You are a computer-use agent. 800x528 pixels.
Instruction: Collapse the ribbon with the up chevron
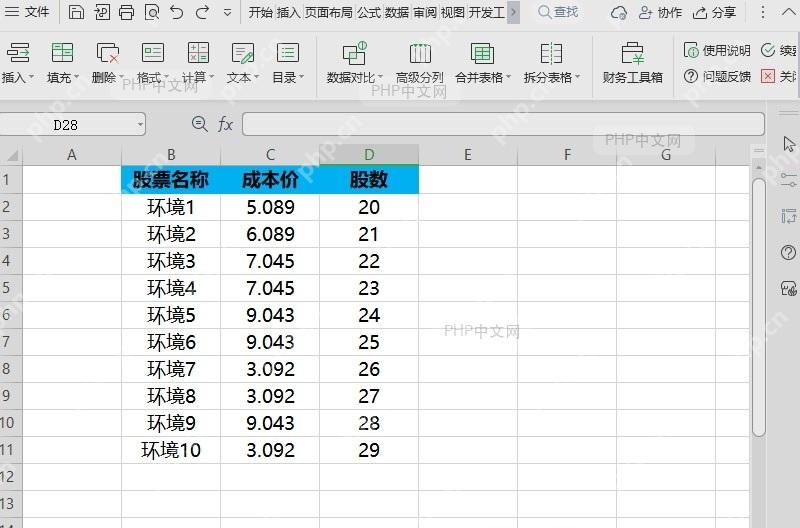coord(789,12)
